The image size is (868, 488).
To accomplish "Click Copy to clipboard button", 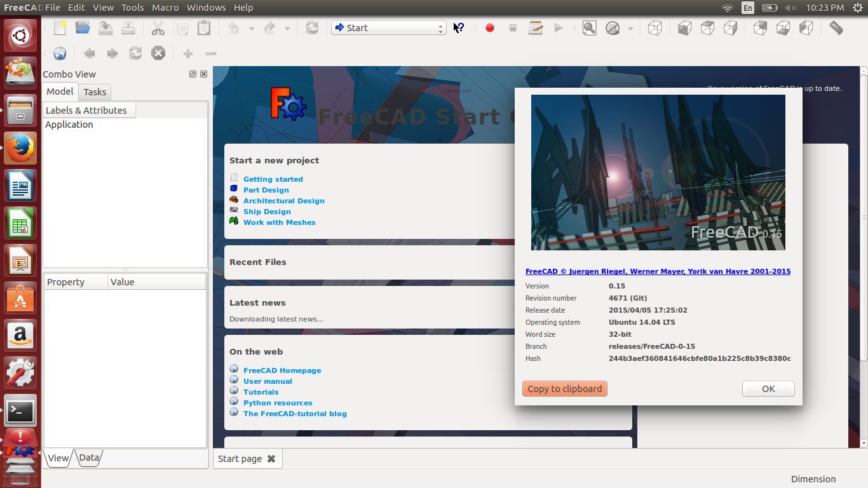I will tap(564, 388).
